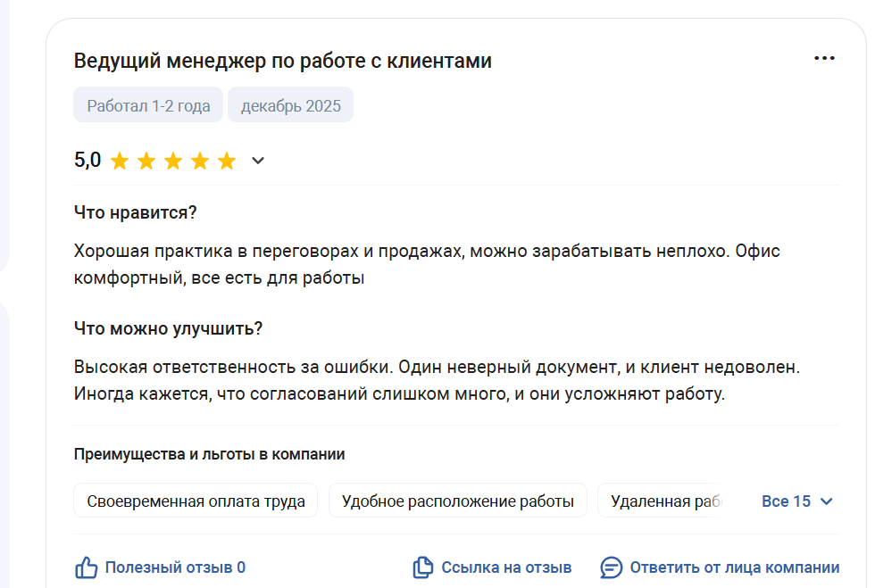
Task: Click the speech bubble reply icon
Action: click(611, 567)
